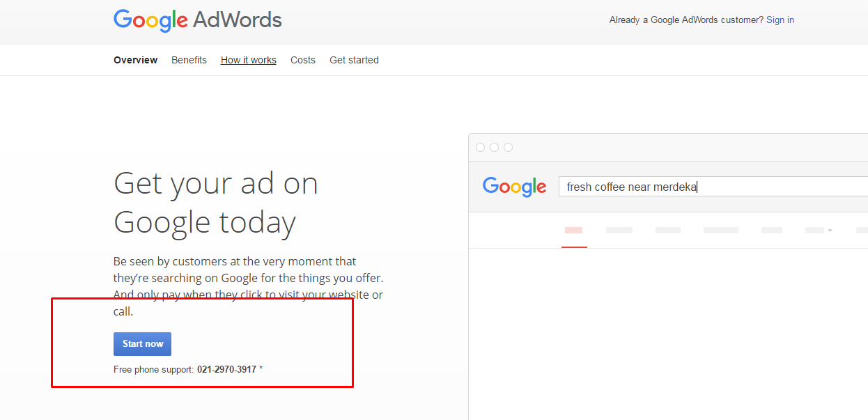
Task: Click the support phone number 021-2970-3917
Action: [x=226, y=370]
